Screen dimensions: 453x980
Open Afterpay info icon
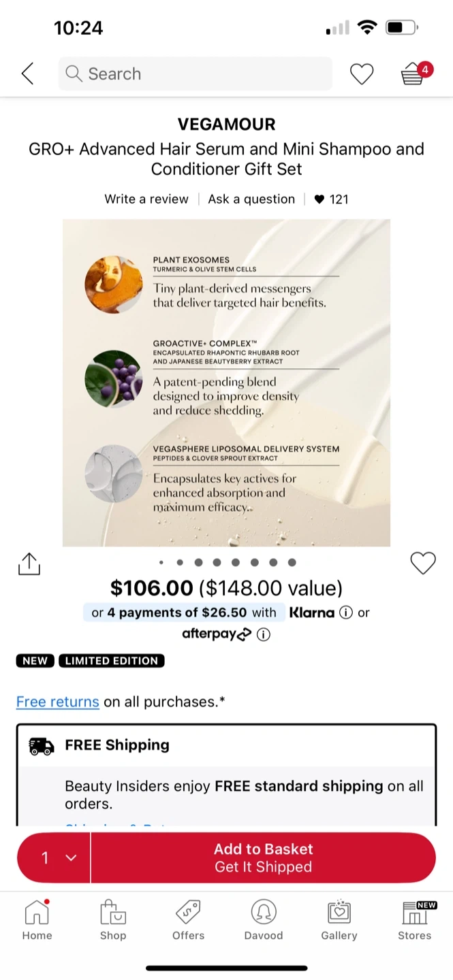(x=264, y=634)
